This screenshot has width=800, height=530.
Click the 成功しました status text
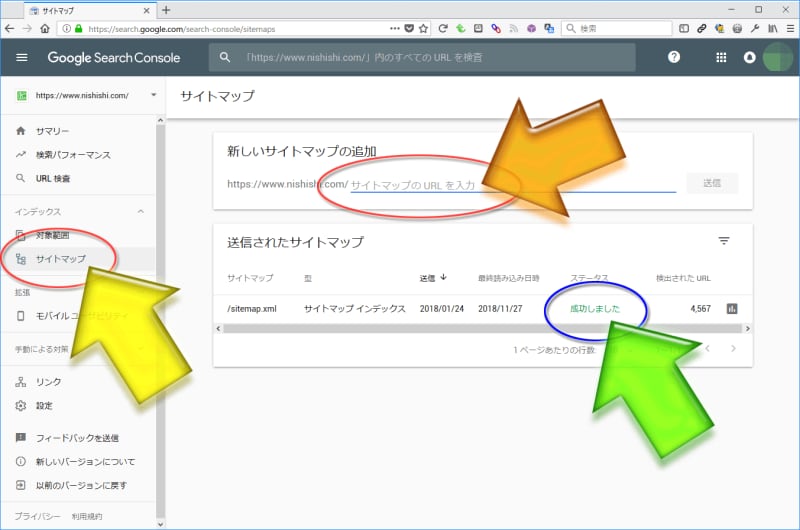click(595, 309)
